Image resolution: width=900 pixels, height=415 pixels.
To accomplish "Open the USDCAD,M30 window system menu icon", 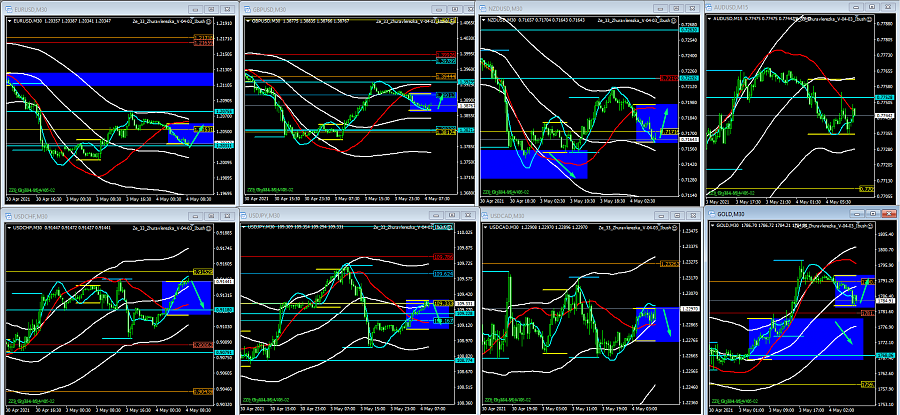I will pos(487,215).
